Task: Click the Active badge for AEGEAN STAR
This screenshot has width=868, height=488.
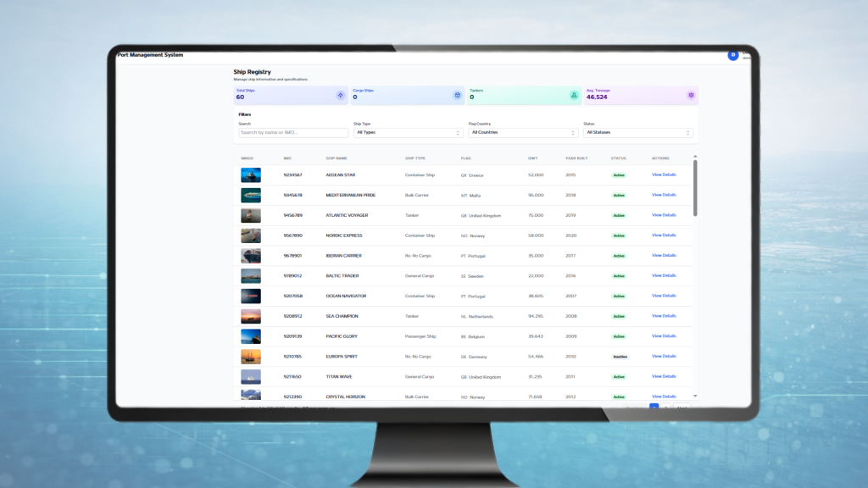Action: [x=619, y=175]
